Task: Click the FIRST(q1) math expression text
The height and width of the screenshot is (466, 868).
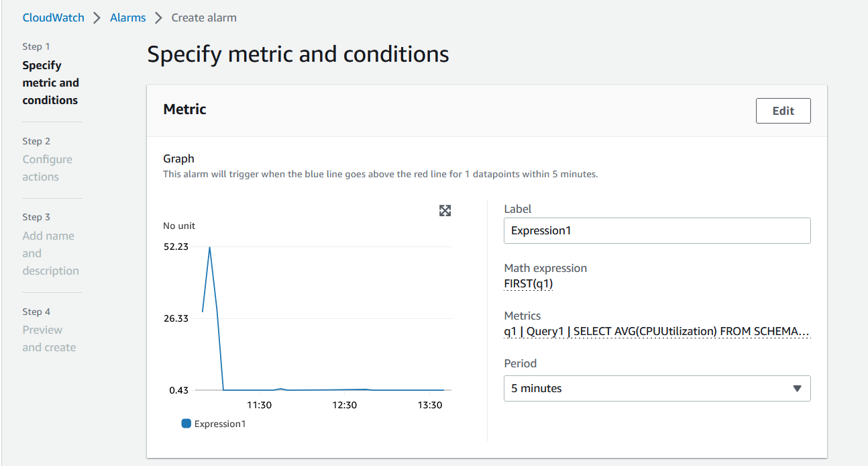Action: coord(529,283)
